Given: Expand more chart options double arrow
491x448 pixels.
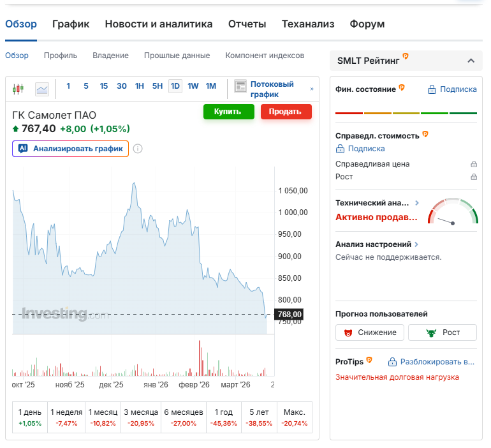Looking at the screenshot, I should click(x=312, y=89).
